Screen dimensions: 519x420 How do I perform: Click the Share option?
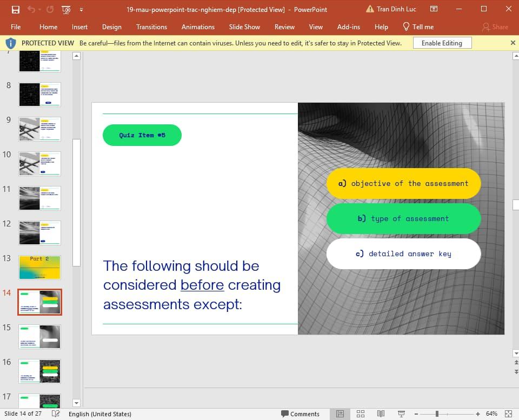click(496, 26)
